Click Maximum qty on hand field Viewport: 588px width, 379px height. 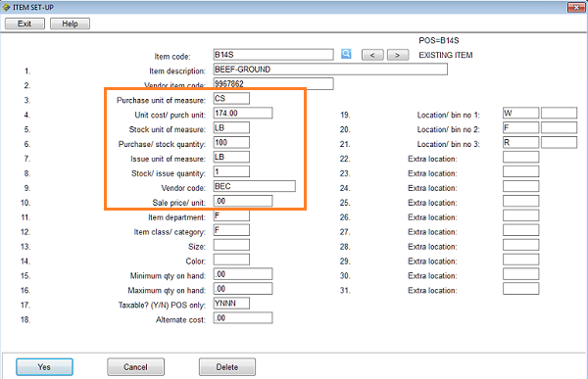coord(243,289)
